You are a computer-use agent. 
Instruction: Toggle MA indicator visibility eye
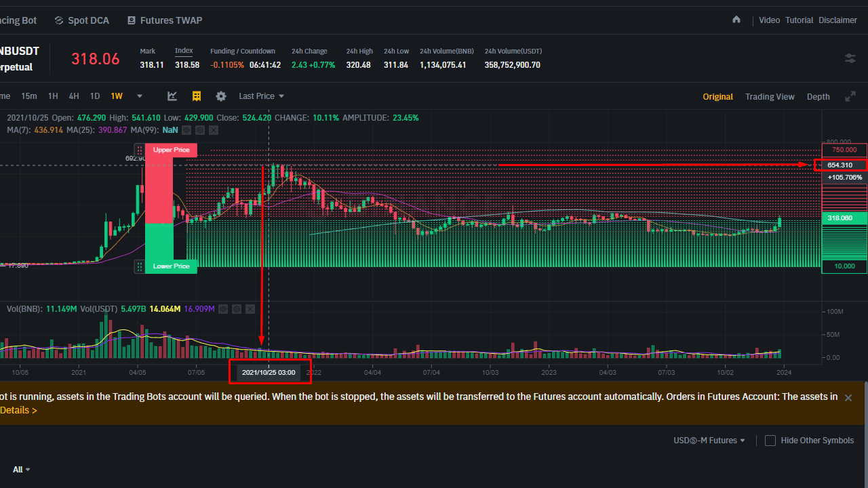186,130
